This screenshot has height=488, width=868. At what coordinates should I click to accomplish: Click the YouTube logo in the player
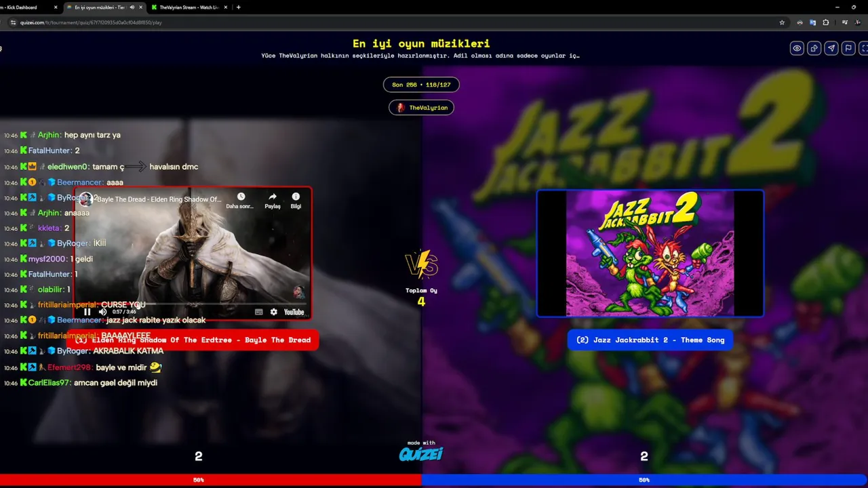tap(294, 312)
